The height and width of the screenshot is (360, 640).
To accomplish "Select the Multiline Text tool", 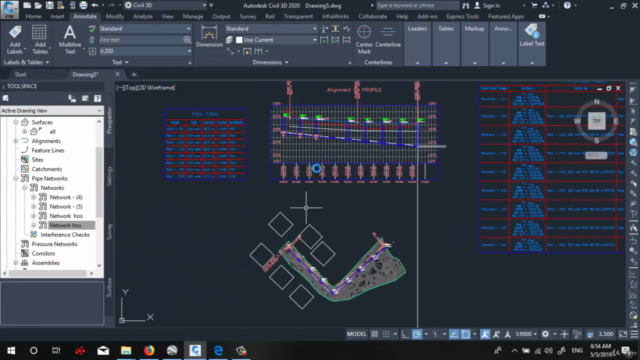I will (70, 40).
